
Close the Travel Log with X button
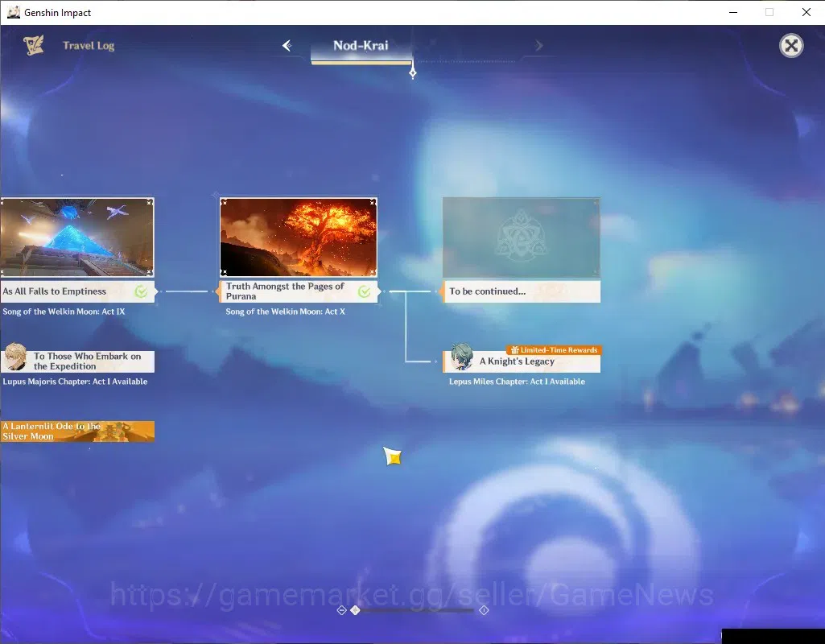point(791,46)
